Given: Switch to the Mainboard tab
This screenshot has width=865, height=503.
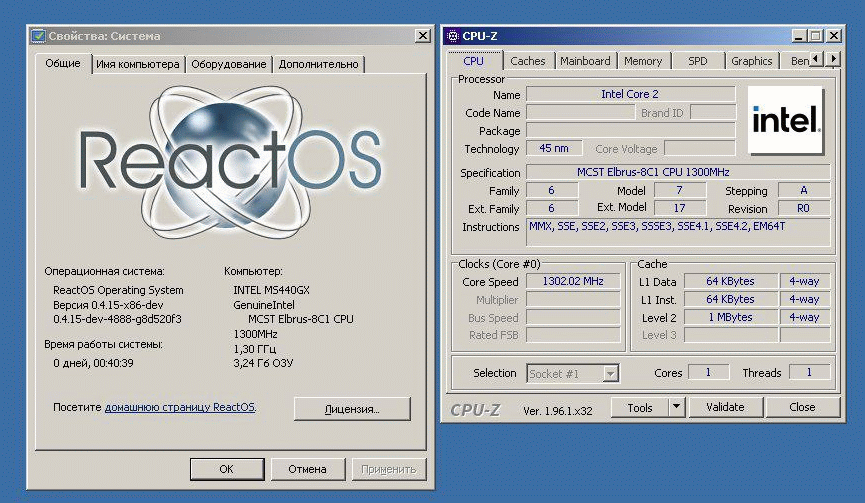Looking at the screenshot, I should coord(585,61).
